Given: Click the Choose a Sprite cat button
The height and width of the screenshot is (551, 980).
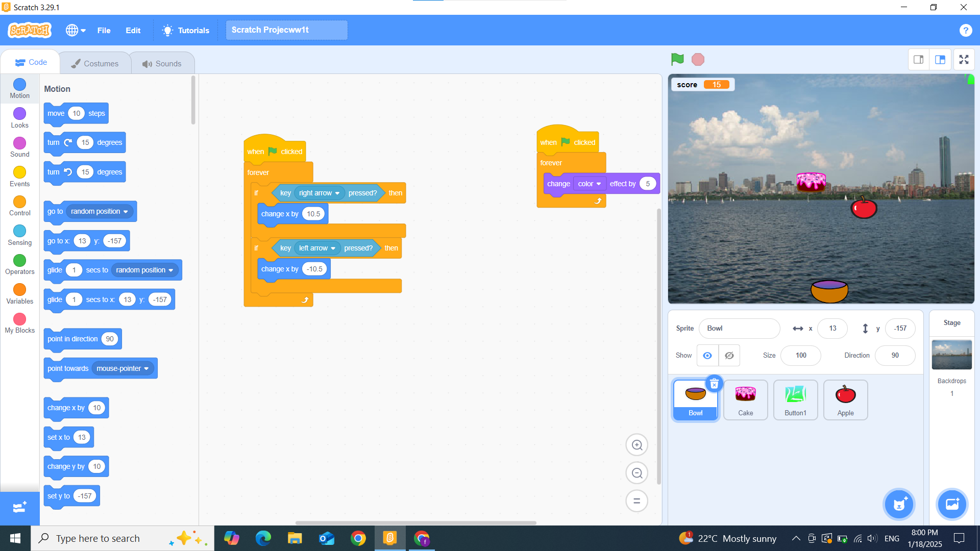Looking at the screenshot, I should pyautogui.click(x=899, y=505).
